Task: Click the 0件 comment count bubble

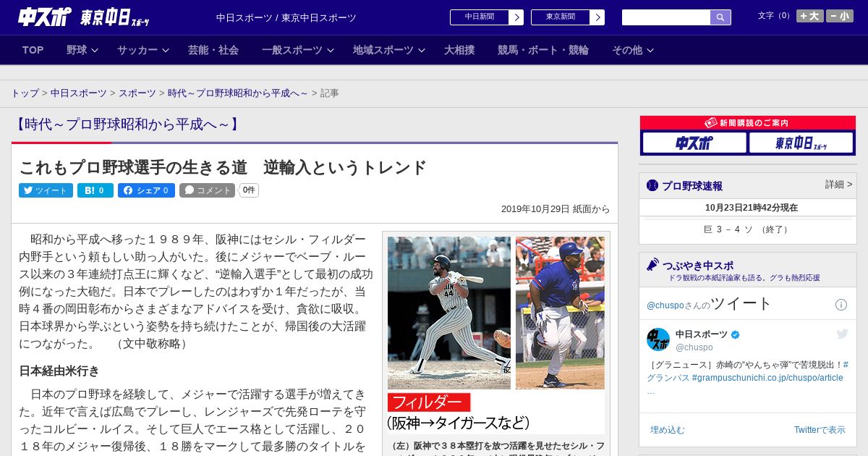Action: tap(249, 190)
